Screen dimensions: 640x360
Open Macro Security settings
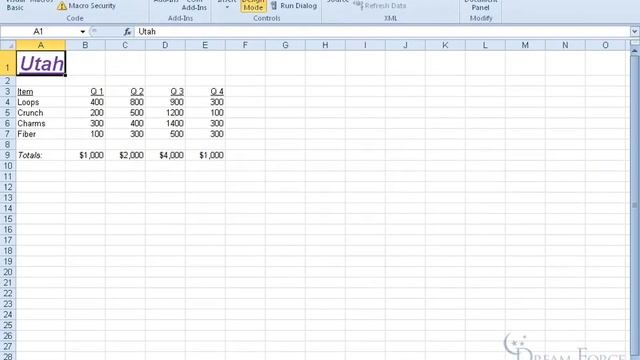tap(87, 6)
